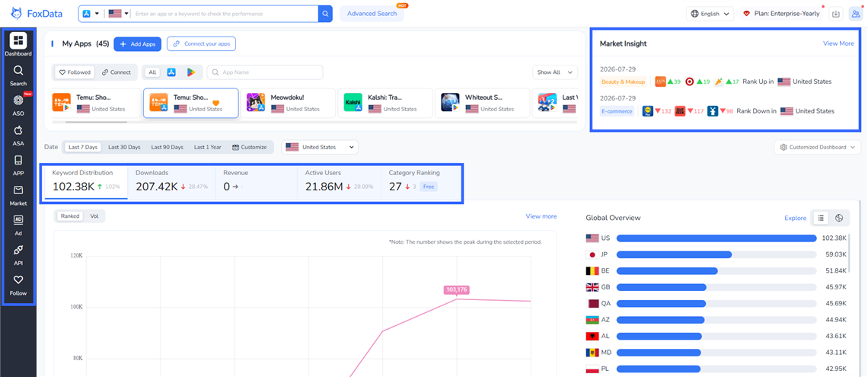The width and height of the screenshot is (868, 377).
Task: Click Explore in Global Overview
Action: point(795,218)
